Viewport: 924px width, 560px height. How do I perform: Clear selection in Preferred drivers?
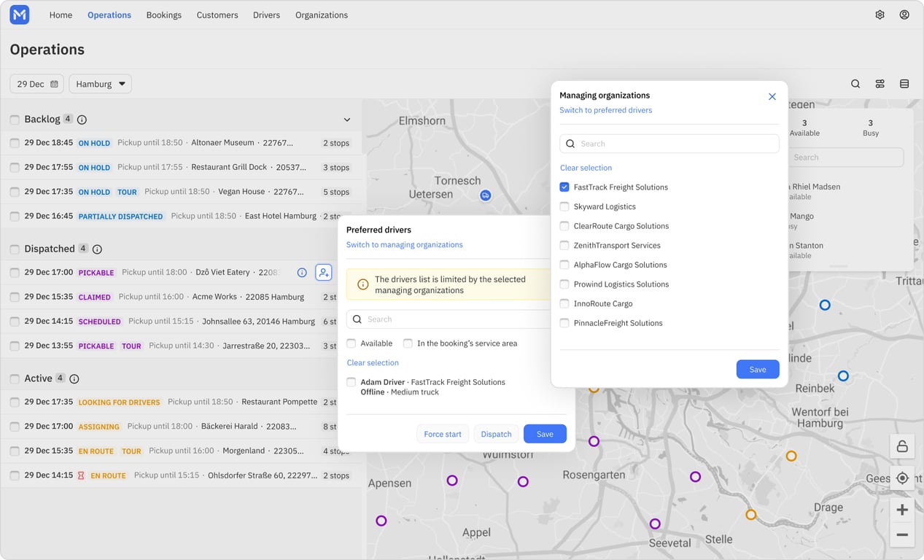pos(373,363)
